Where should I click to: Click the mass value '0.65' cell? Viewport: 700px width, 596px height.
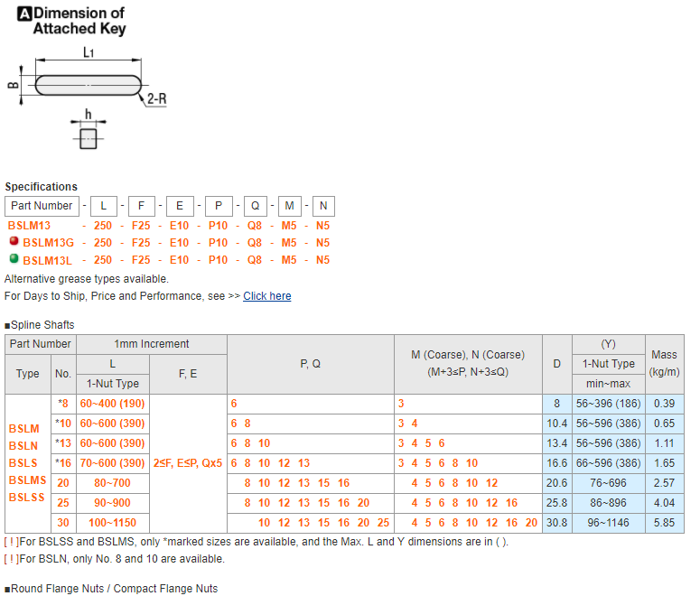[x=665, y=424]
